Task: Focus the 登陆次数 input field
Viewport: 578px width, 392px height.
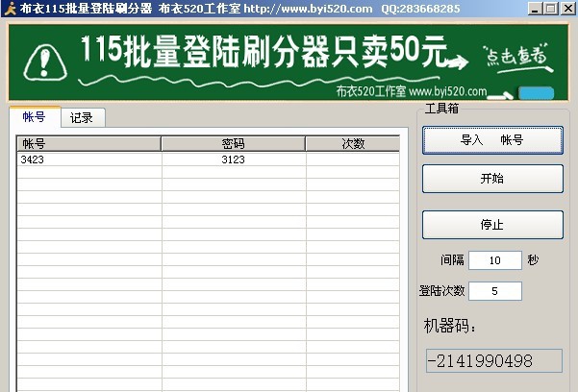Action: coord(495,291)
